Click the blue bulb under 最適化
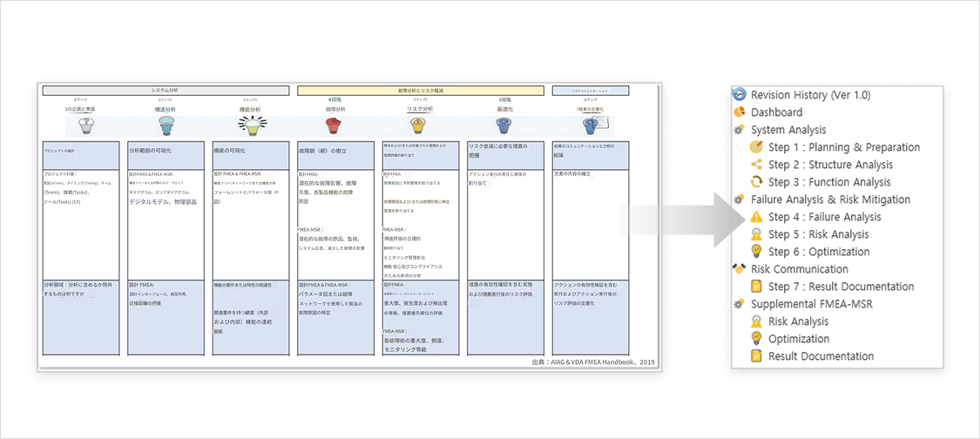Viewport: 980px width, 439px height. (504, 126)
